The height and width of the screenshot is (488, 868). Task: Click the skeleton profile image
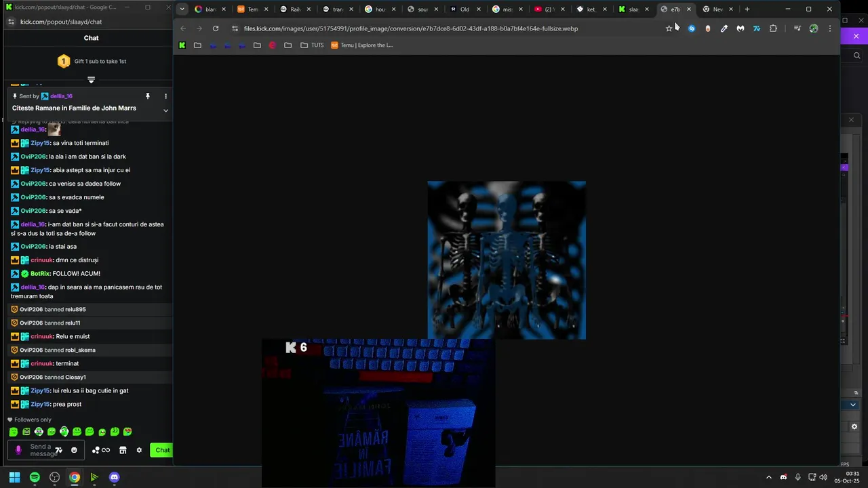tap(507, 260)
